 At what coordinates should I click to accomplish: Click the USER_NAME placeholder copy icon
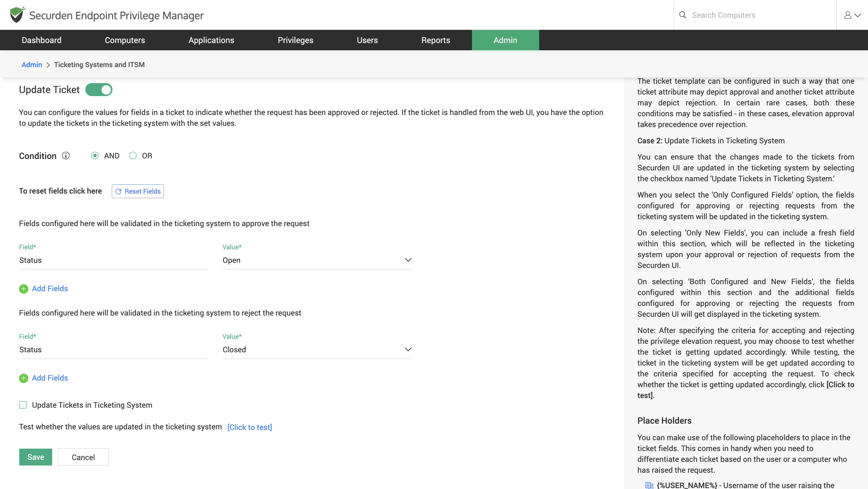coord(649,485)
